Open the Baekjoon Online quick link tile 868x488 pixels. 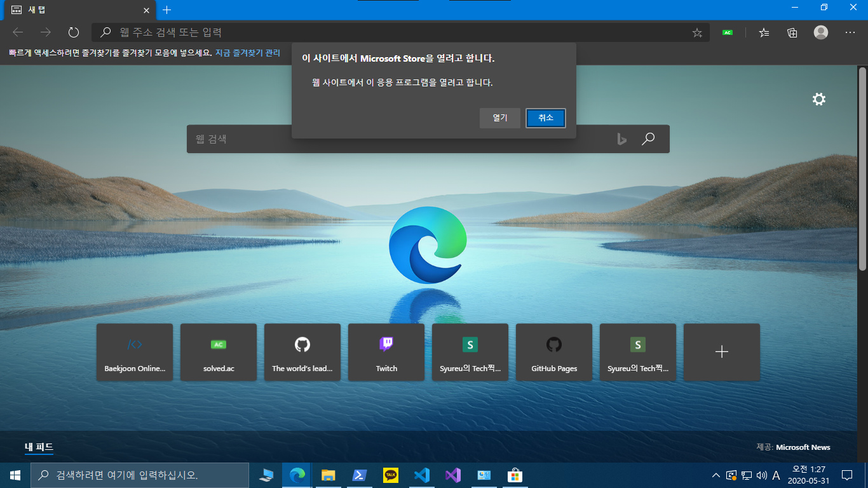[135, 352]
